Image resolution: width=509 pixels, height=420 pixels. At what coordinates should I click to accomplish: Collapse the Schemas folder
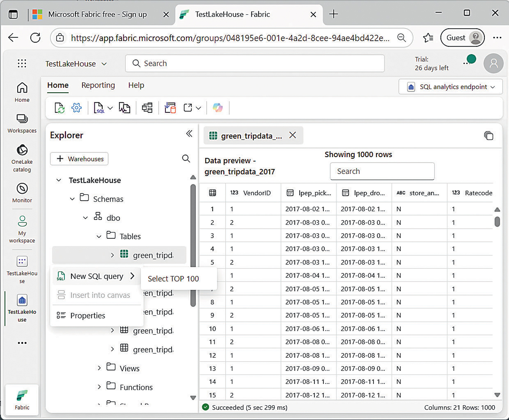(x=72, y=199)
